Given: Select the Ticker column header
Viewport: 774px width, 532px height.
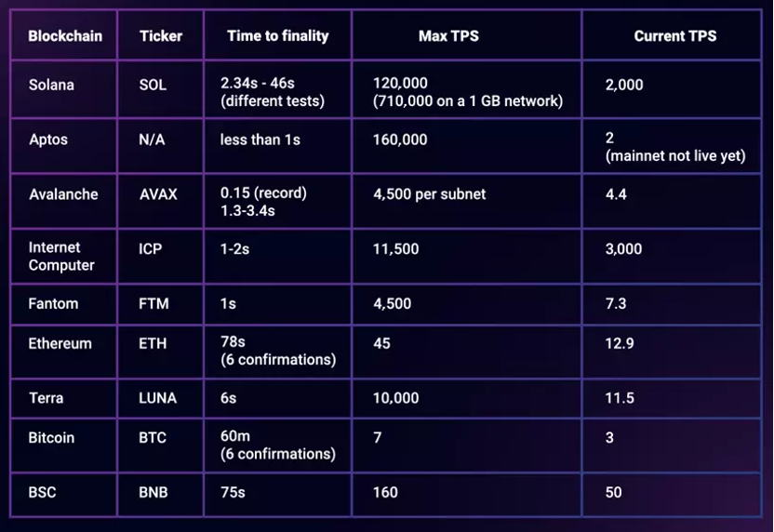Looking at the screenshot, I should [160, 35].
